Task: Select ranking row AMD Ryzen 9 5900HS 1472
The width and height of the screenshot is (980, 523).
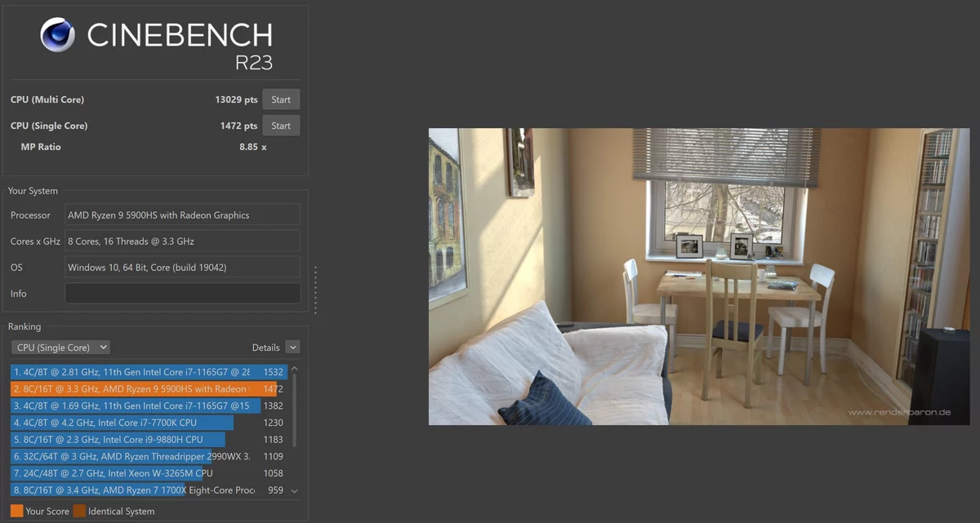Action: (149, 389)
